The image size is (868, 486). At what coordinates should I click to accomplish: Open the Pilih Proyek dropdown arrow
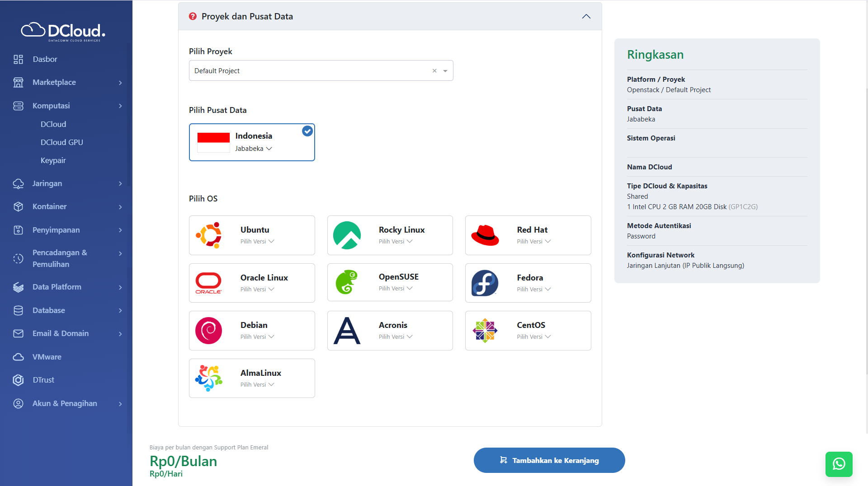click(x=445, y=71)
